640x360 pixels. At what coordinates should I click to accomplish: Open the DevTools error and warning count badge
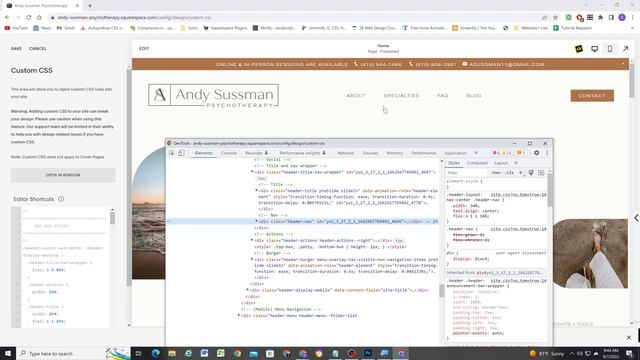coord(508,153)
